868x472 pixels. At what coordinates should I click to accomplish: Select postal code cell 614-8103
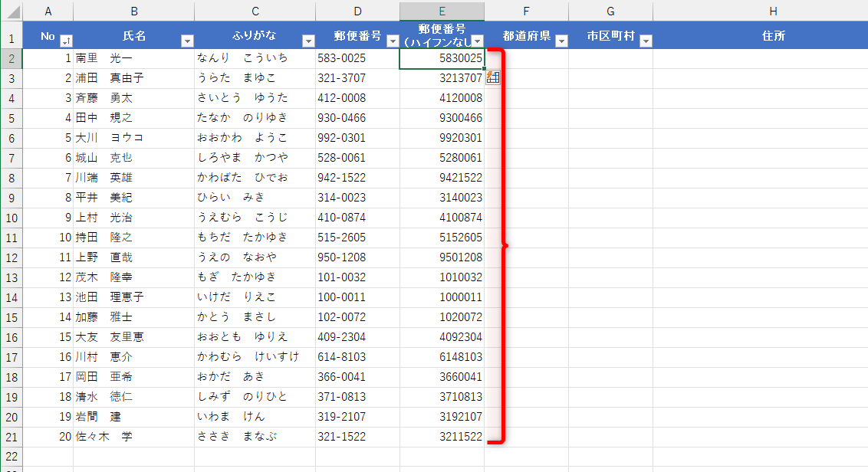357,357
